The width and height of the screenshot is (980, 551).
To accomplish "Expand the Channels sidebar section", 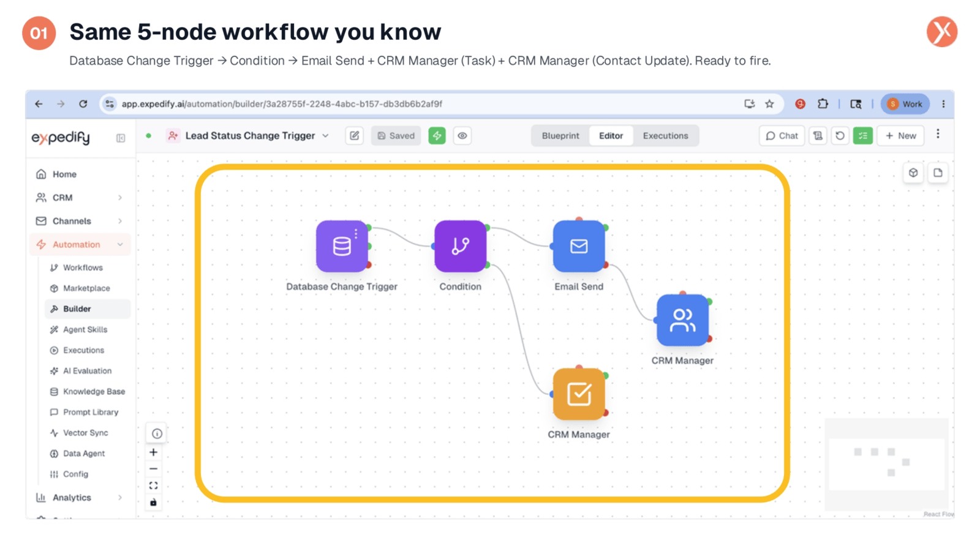I will click(x=80, y=221).
